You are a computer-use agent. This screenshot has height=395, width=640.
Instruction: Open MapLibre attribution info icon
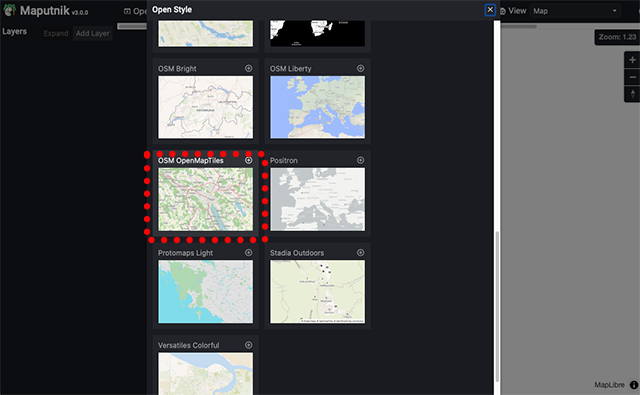click(634, 385)
